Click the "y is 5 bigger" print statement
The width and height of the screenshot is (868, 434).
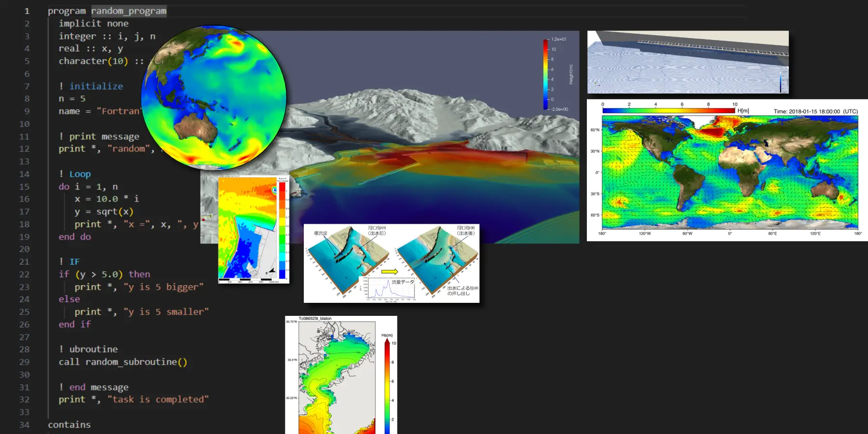pyautogui.click(x=139, y=287)
